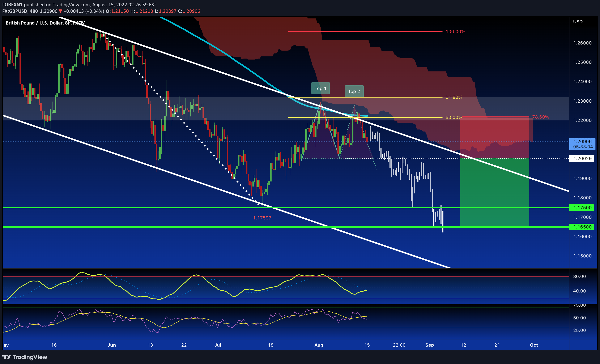Select the 61.80% Fibonacci level label
The image size is (600, 364).
[x=454, y=97]
